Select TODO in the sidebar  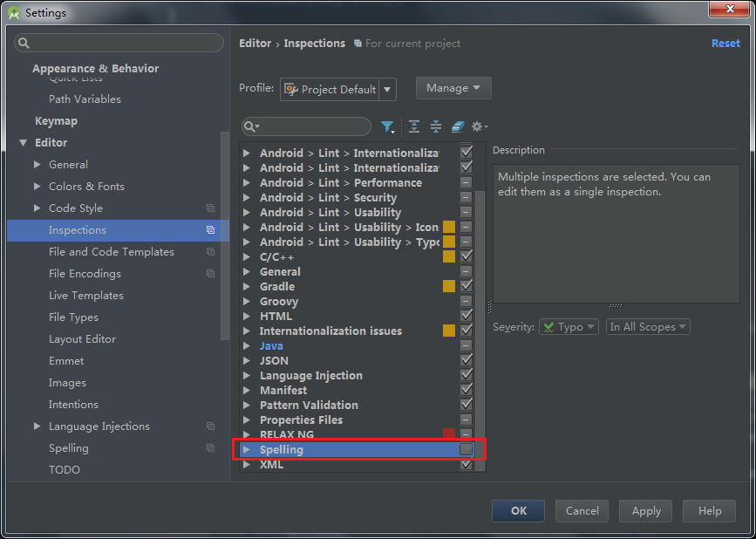point(65,469)
